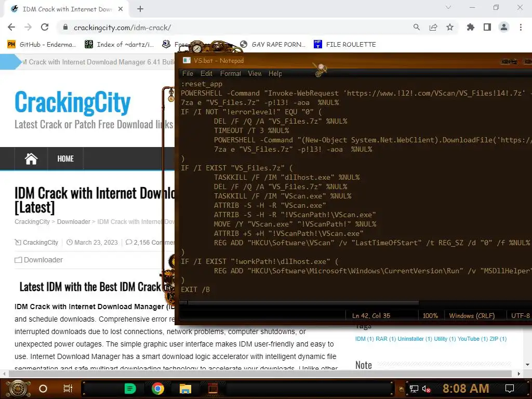The width and height of the screenshot is (532, 399).
Task: Go back to the previous page in Chrome
Action: [x=11, y=27]
